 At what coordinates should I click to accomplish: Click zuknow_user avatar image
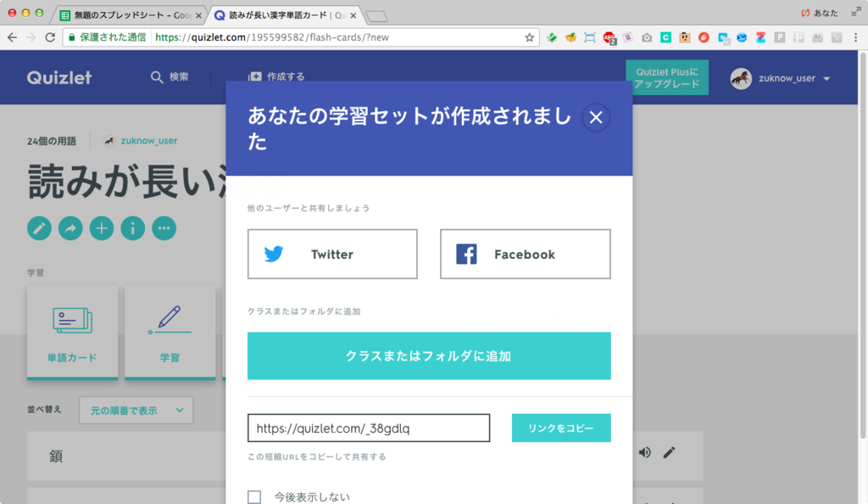coord(741,79)
